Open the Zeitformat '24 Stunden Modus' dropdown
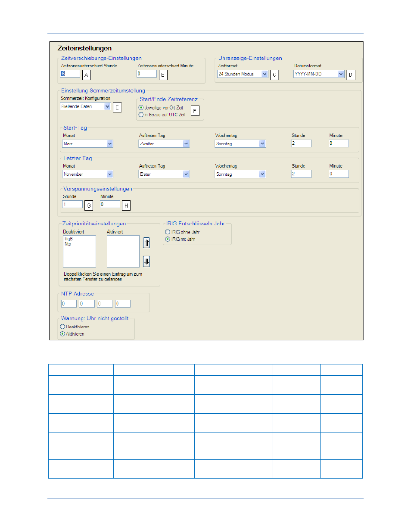411x532 pixels. click(243, 74)
